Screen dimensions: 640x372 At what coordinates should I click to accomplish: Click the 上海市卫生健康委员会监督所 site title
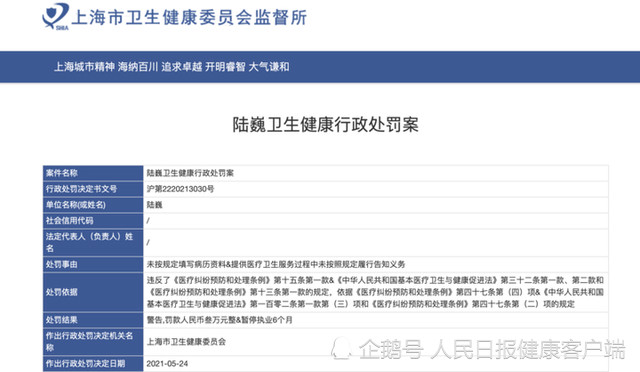[189, 18]
